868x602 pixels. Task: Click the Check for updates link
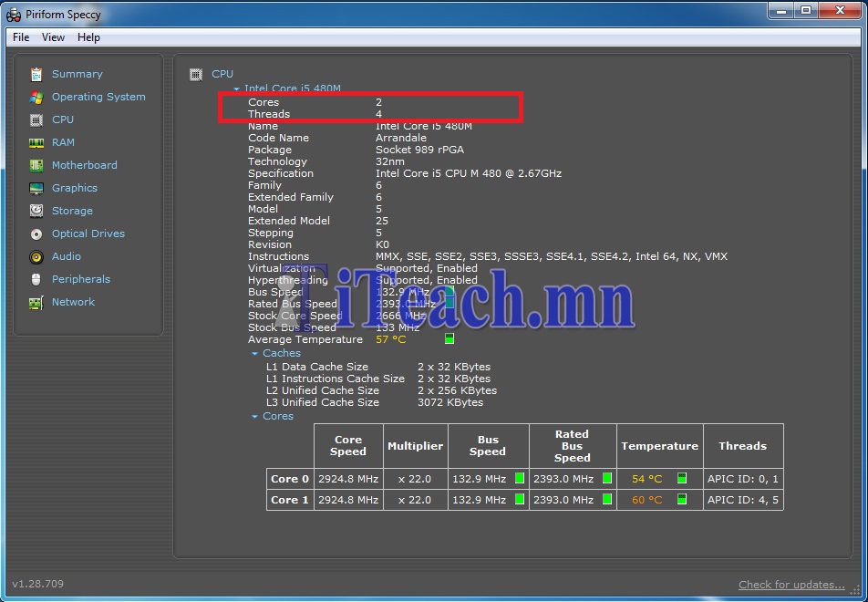791,585
